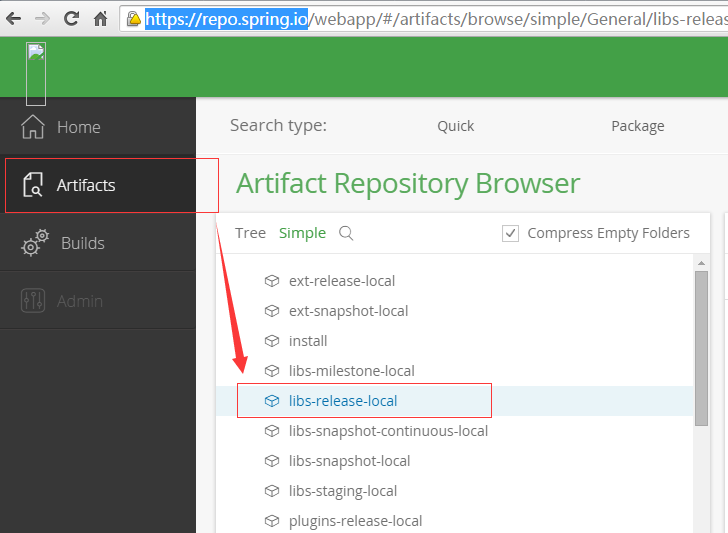Screen dimensions: 728x533
Task: Click the magnifier search icon beside Simple
Action: (x=346, y=233)
